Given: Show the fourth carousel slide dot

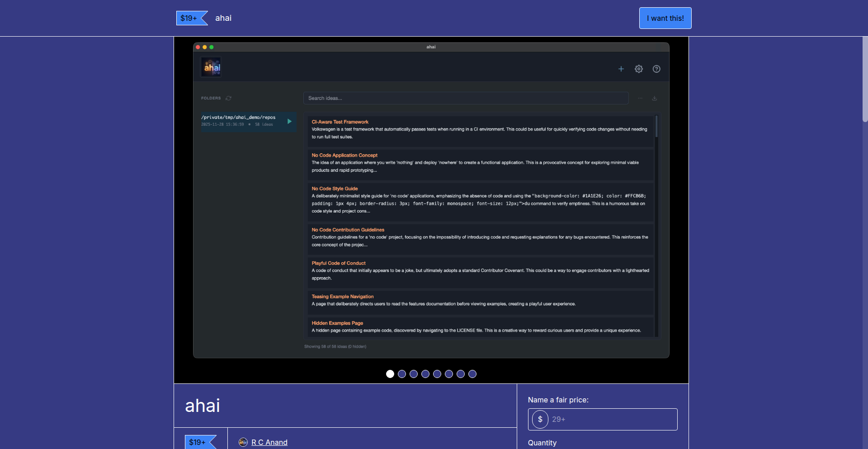Looking at the screenshot, I should pos(425,374).
